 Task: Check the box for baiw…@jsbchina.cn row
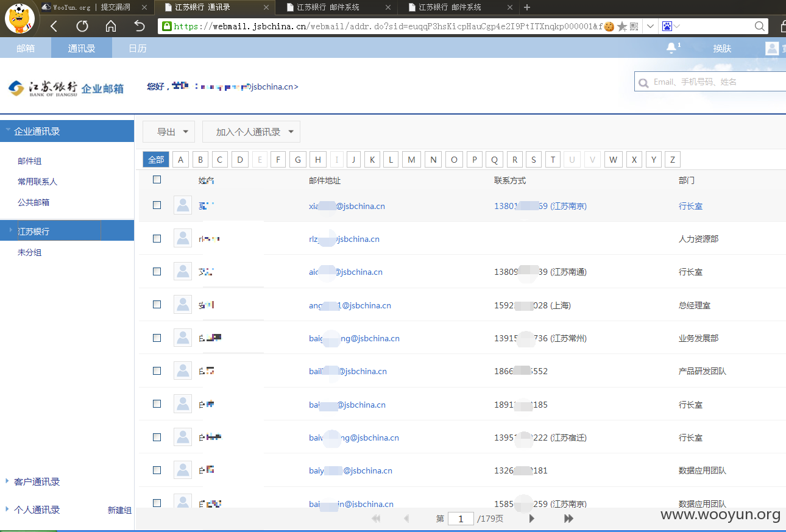(157, 437)
